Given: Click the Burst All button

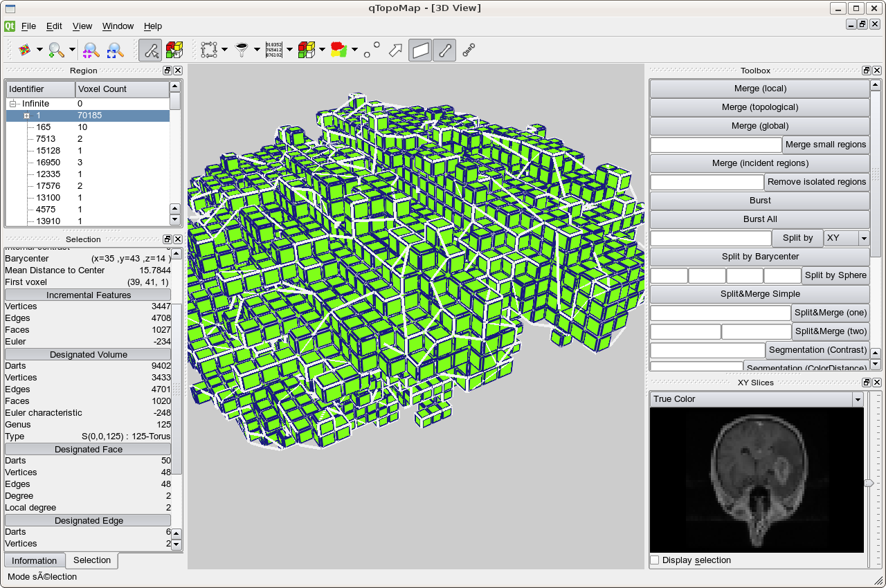Looking at the screenshot, I should [x=759, y=219].
